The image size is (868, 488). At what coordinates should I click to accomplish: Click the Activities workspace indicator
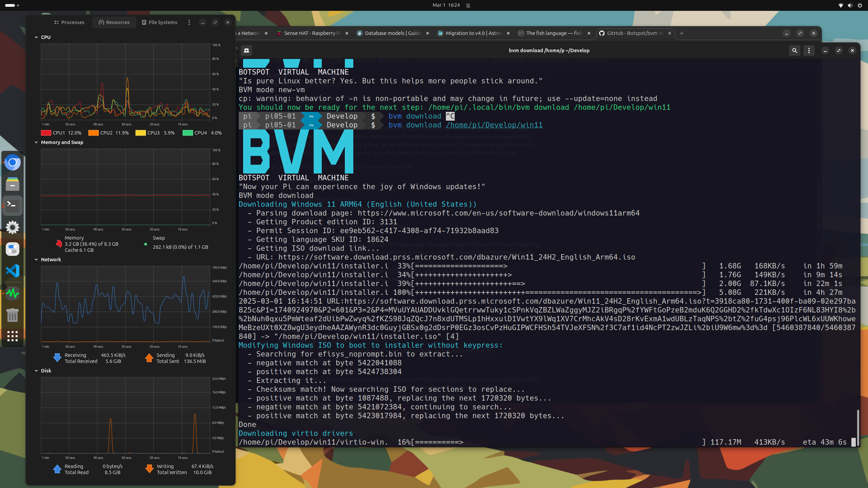pos(12,5)
